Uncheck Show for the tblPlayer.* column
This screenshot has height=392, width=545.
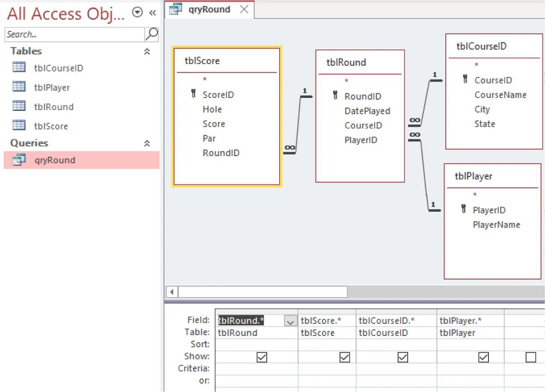(x=483, y=357)
